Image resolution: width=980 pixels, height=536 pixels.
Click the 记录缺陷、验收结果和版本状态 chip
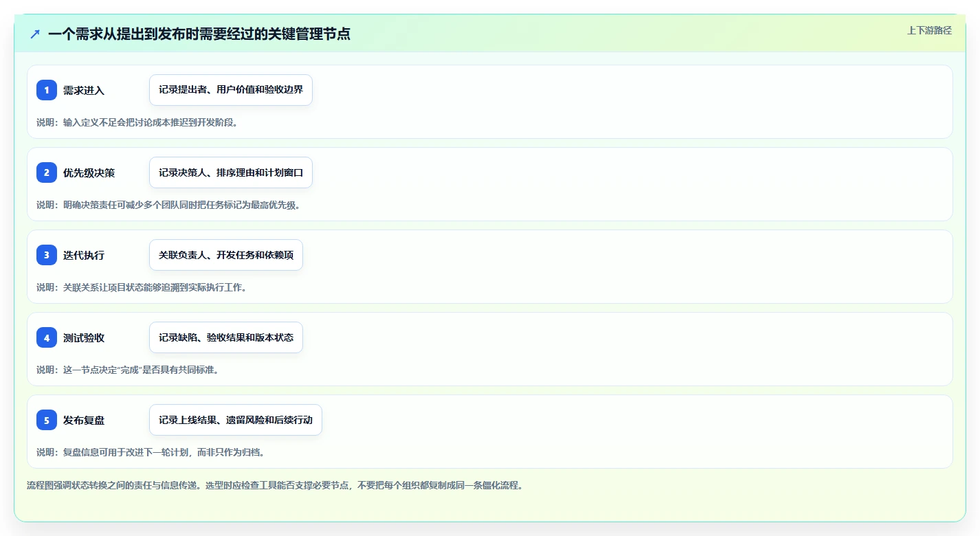coord(226,337)
